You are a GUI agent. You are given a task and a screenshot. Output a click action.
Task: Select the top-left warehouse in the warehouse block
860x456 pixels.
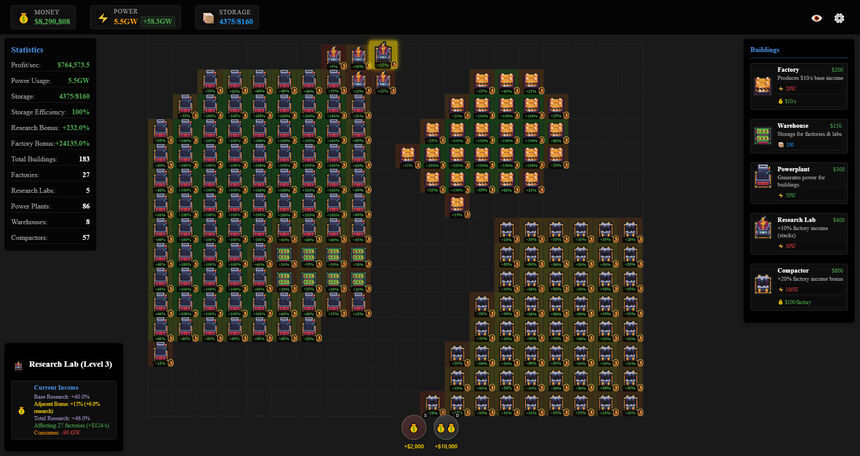[x=284, y=255]
